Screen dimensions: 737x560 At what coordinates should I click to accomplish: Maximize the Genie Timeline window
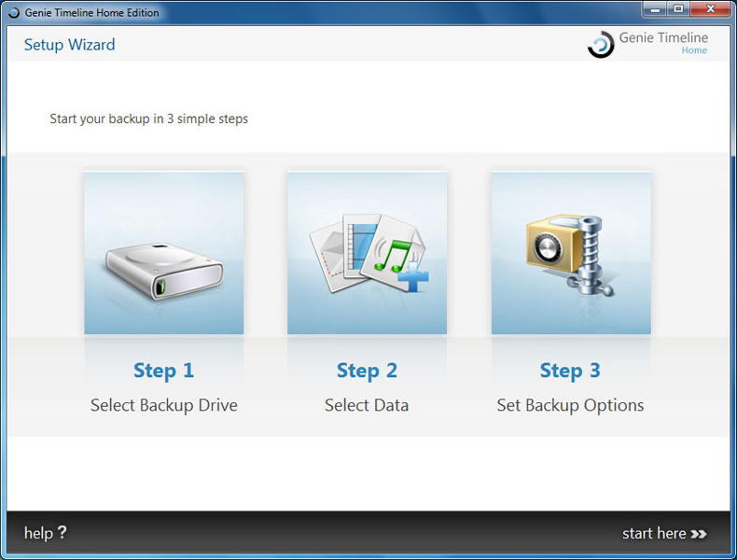pos(678,9)
